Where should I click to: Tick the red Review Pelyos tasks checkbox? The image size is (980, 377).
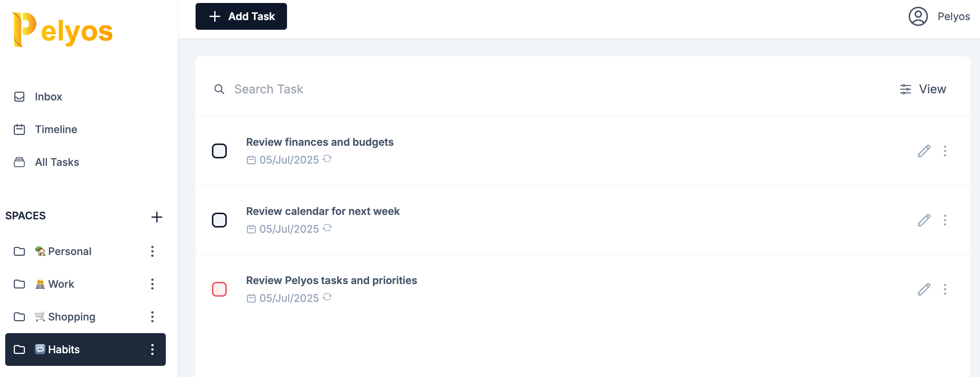(x=219, y=290)
